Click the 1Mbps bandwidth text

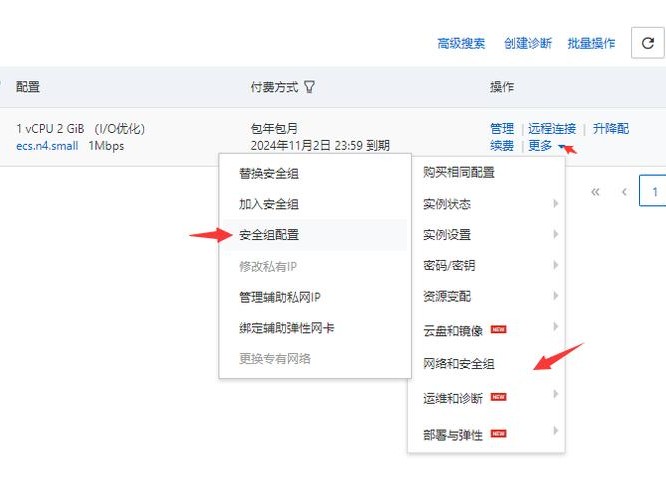pos(106,146)
